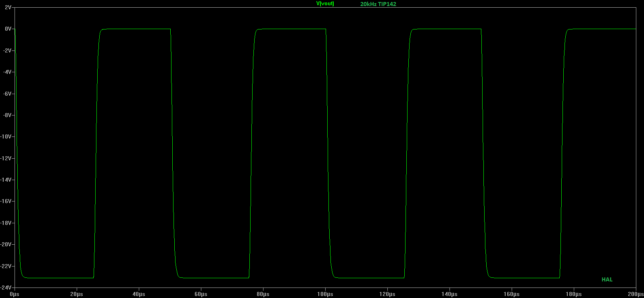Click the 0µs time axis label
This screenshot has width=644, height=298.
click(15, 294)
